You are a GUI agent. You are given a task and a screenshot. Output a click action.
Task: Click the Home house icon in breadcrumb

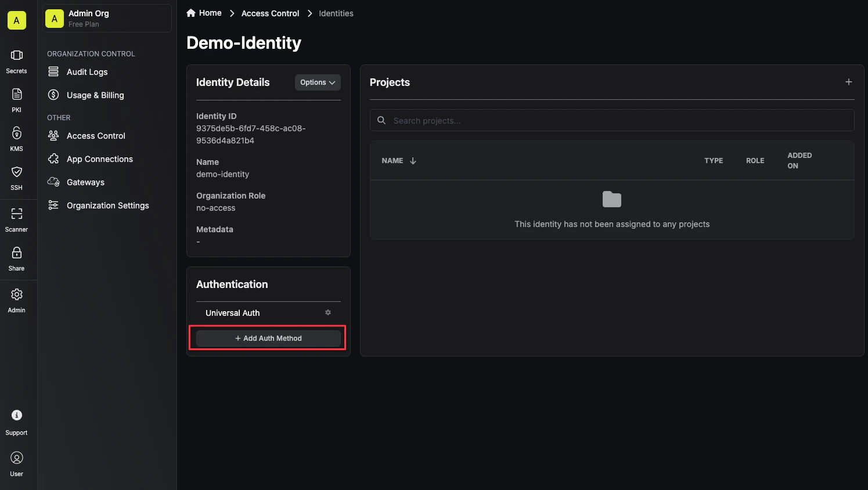coord(191,13)
